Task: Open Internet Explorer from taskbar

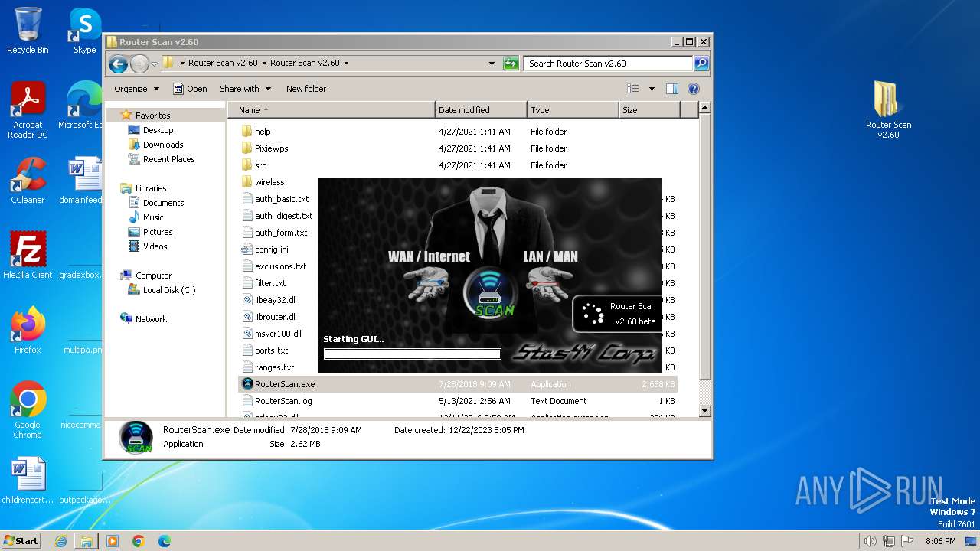Action: (x=60, y=541)
